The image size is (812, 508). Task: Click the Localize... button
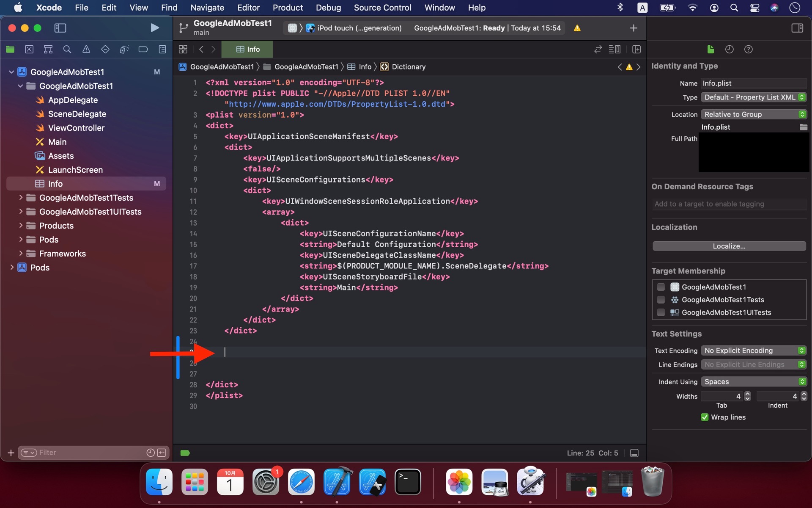coord(729,246)
